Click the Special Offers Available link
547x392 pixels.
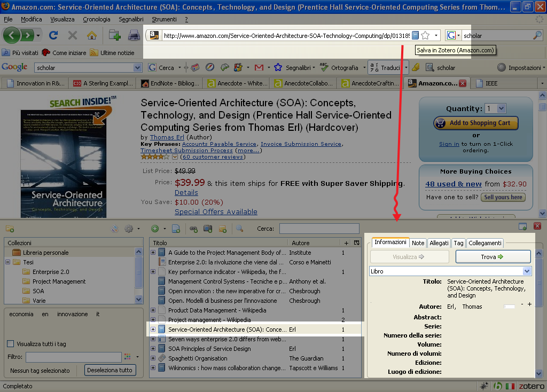click(216, 211)
